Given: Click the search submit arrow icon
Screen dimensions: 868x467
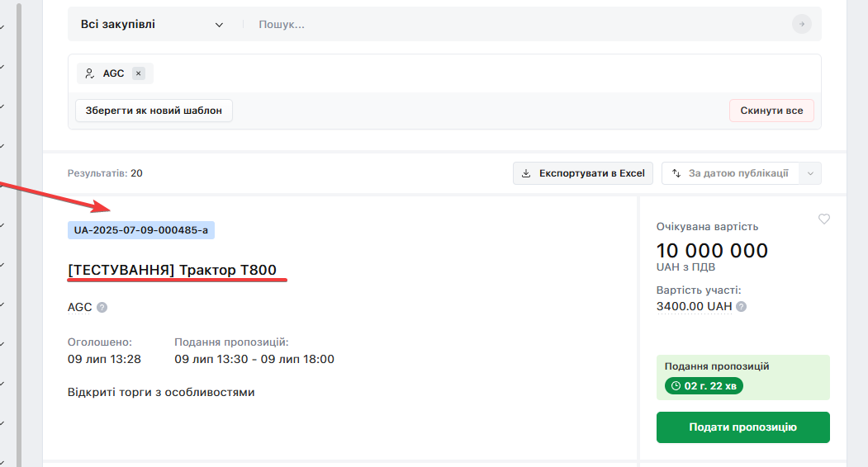Looking at the screenshot, I should tap(801, 24).
